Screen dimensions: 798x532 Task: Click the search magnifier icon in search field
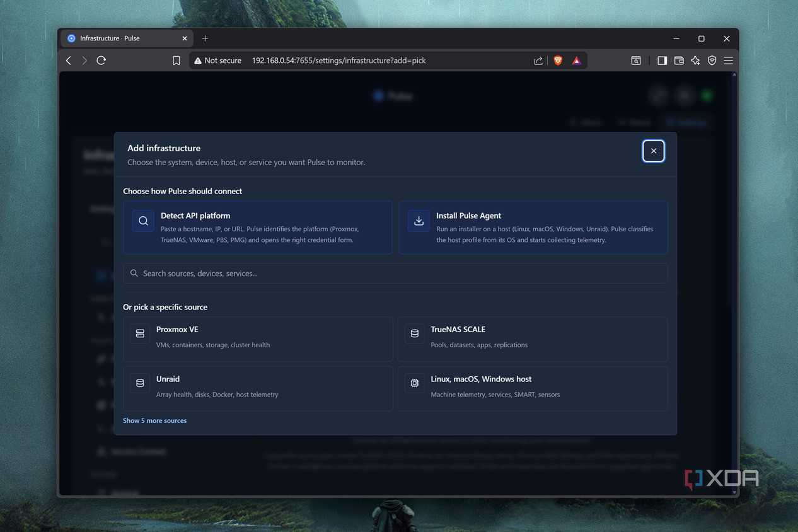coord(134,274)
